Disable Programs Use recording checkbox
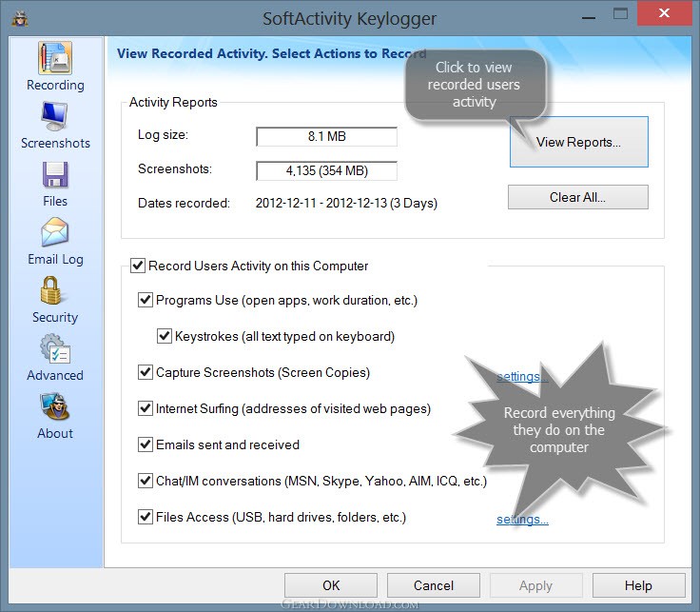 click(146, 300)
